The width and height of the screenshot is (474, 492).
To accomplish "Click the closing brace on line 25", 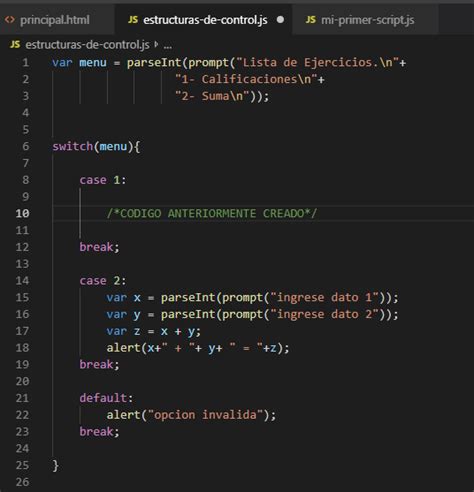I will click(x=56, y=465).
